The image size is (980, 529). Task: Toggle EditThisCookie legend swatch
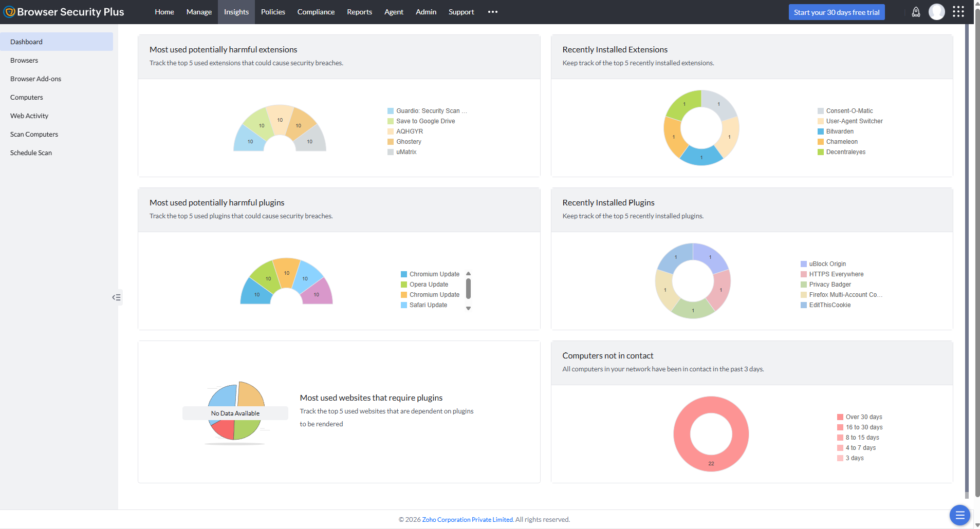click(x=804, y=305)
